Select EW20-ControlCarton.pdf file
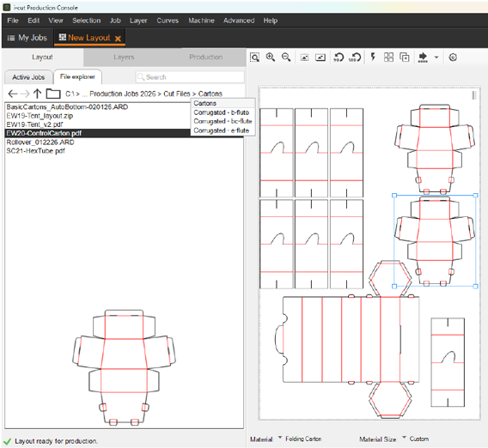 click(98, 133)
